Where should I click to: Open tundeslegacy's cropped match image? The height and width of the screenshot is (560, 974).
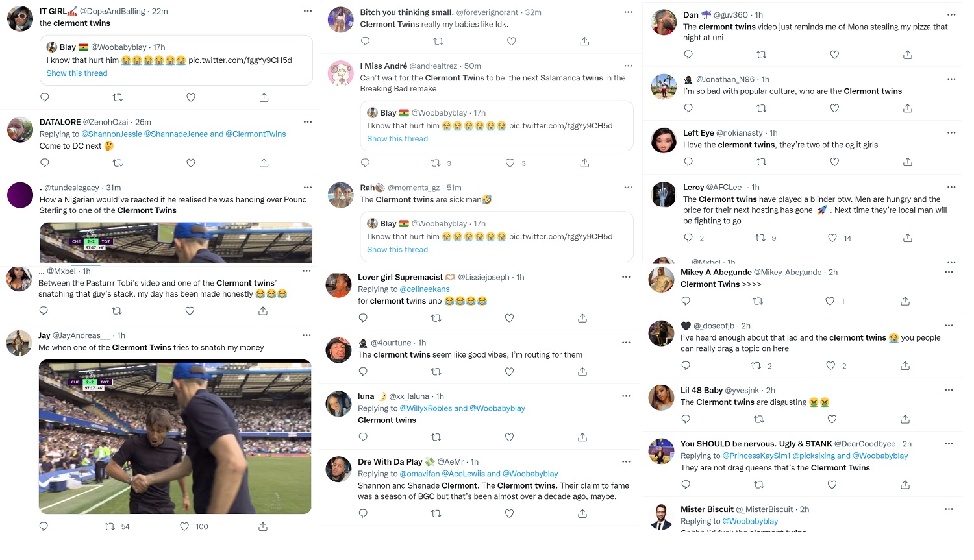[176, 242]
